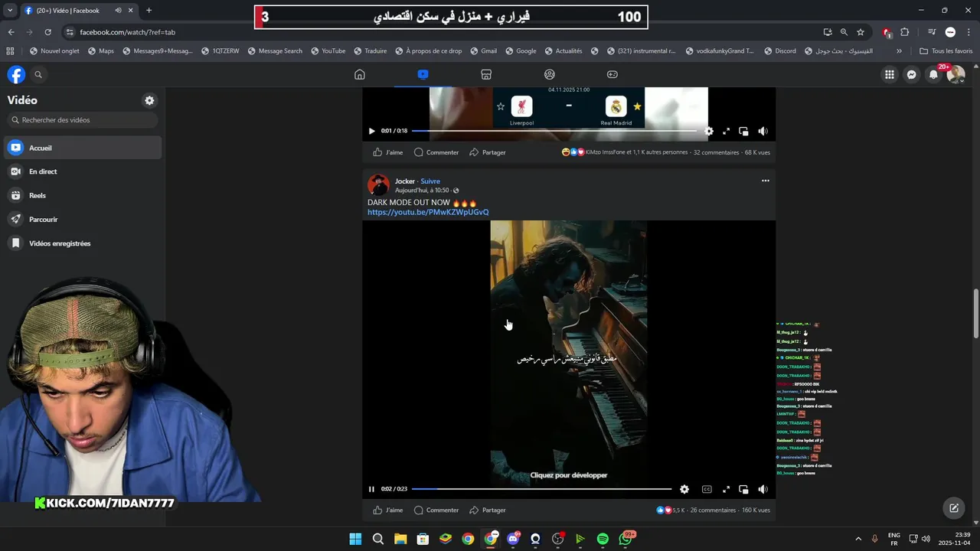Open File Explorer from the taskbar

click(400, 539)
